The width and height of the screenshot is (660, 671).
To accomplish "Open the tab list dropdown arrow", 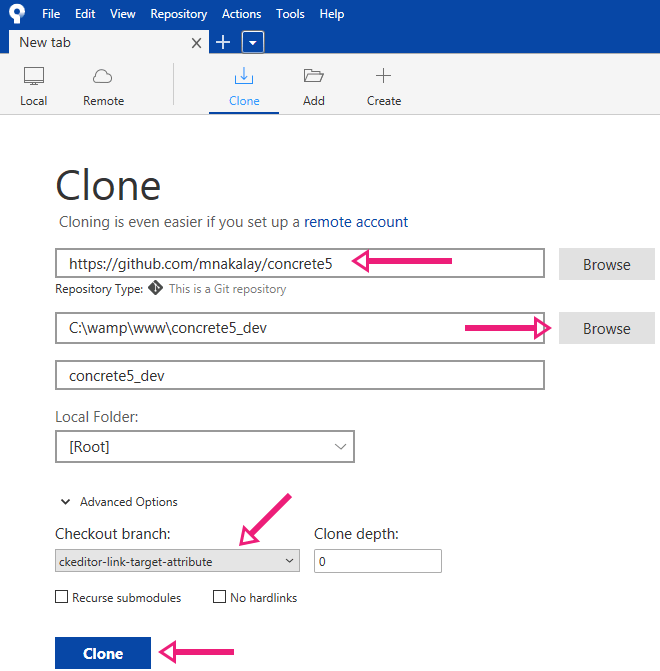I will (x=253, y=42).
